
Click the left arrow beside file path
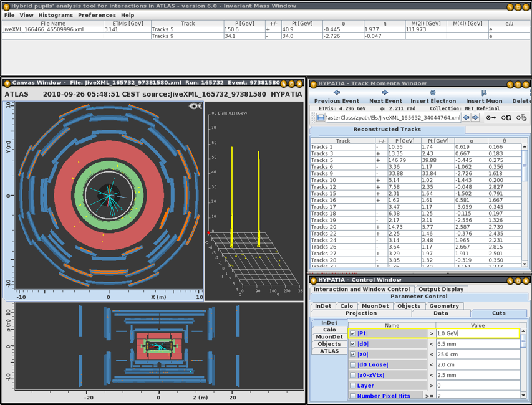click(466, 117)
